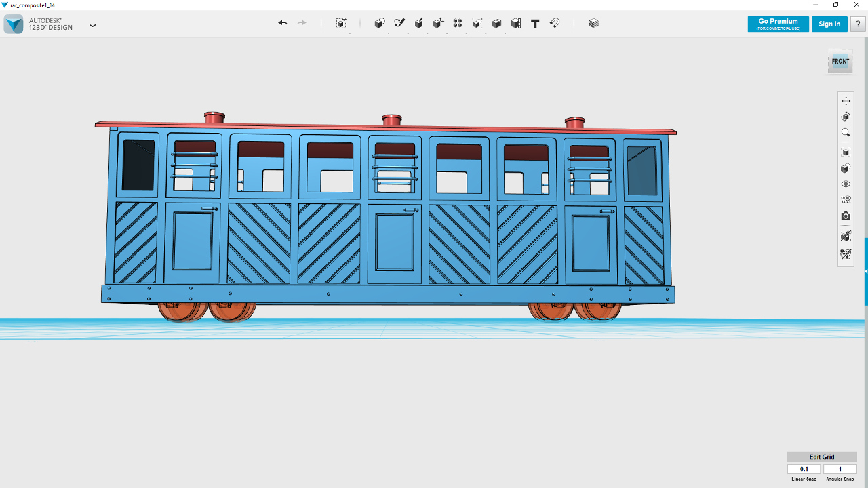
Task: Click the Undo arrow
Action: [x=283, y=23]
